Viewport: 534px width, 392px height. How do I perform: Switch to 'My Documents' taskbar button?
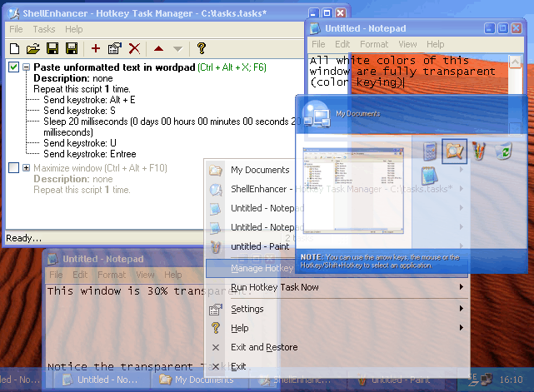coord(199,380)
